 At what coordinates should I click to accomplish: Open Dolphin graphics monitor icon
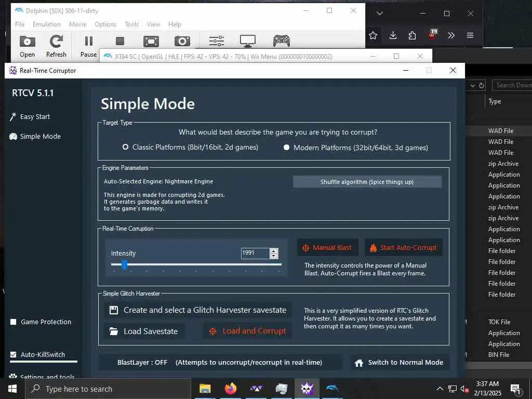coord(248,41)
